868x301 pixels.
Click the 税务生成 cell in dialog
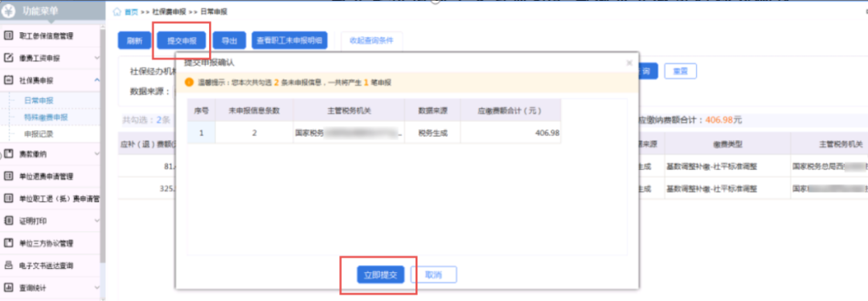pos(432,132)
